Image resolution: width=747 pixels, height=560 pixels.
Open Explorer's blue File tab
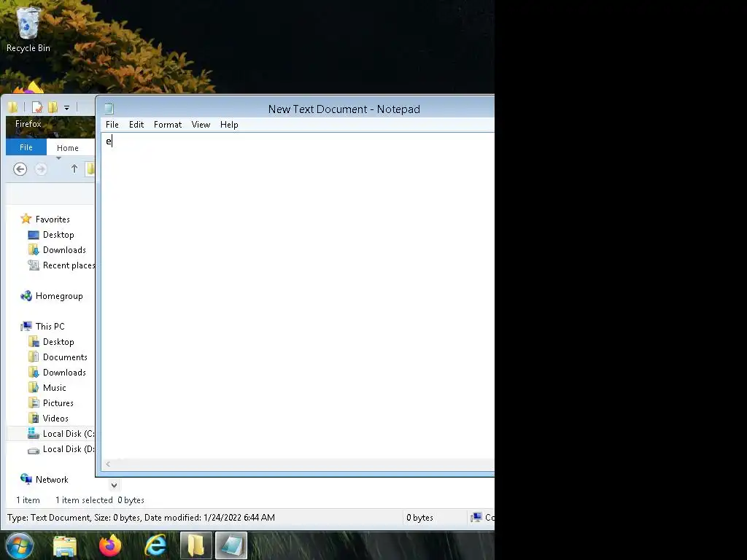pos(26,147)
